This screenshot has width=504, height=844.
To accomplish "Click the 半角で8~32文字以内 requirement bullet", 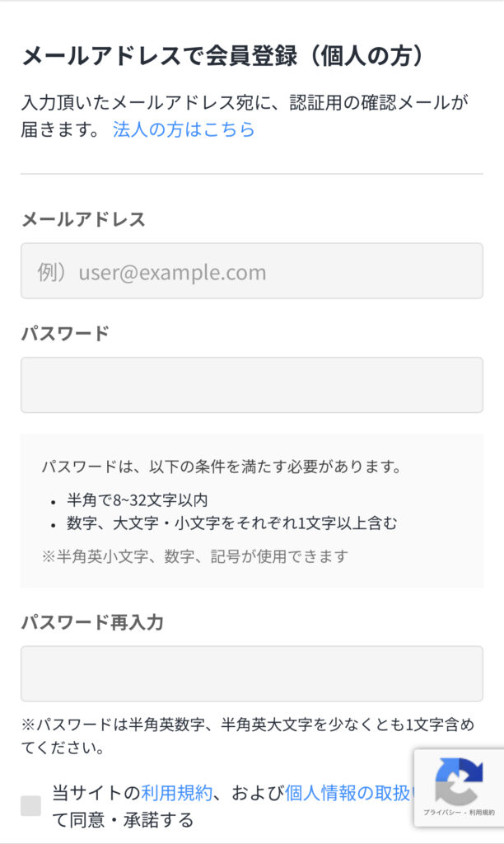I will pyautogui.click(x=138, y=501).
